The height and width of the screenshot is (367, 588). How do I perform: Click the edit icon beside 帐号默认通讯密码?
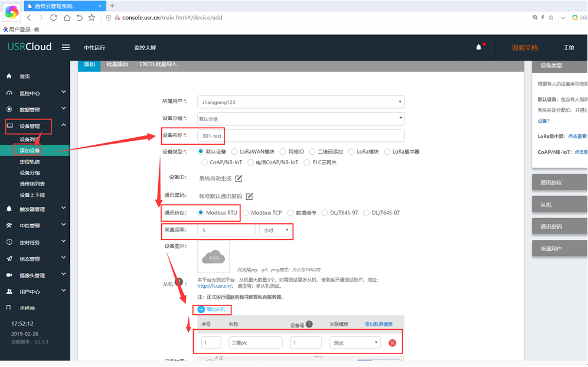[249, 196]
